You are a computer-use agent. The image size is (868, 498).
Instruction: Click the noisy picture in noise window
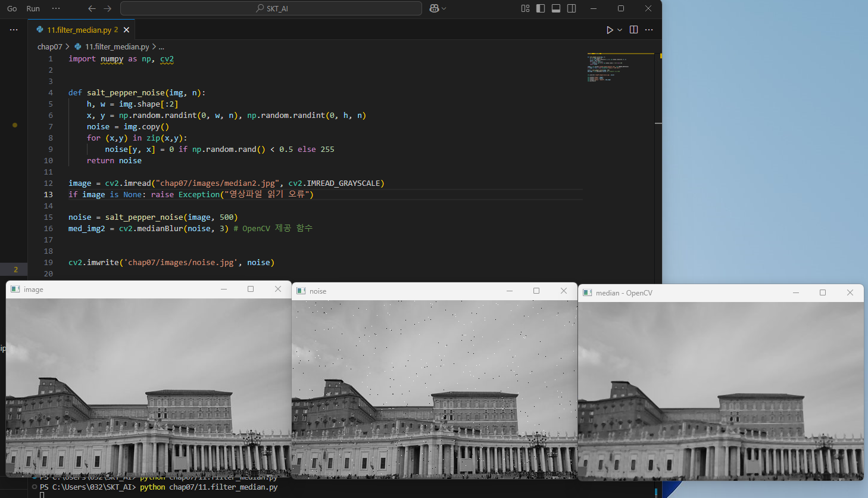tap(434, 389)
